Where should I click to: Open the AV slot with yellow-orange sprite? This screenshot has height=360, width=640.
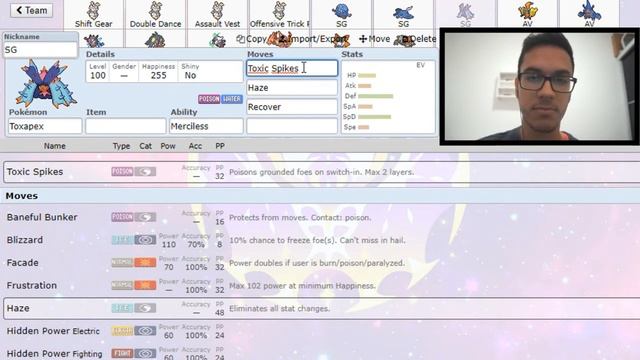[528, 15]
